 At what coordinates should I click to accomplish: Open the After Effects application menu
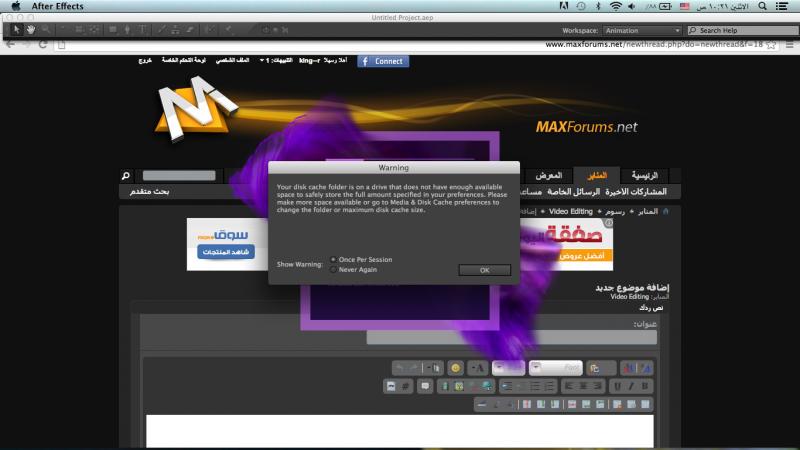[57, 6]
